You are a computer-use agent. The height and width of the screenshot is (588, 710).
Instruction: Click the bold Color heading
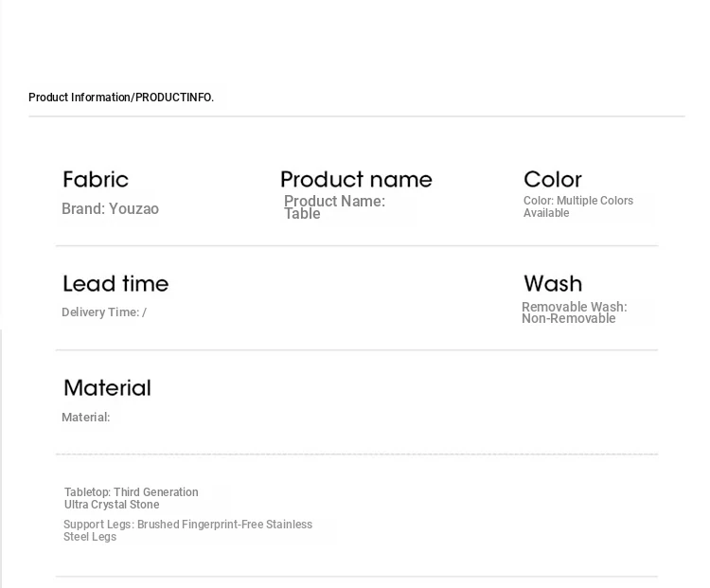coord(553,180)
